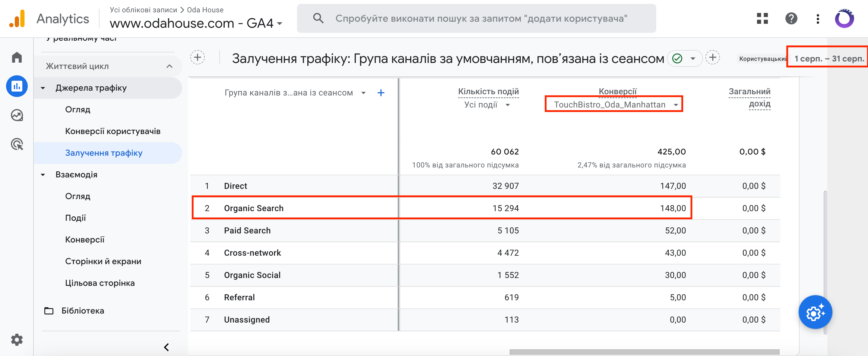Image resolution: width=868 pixels, height=356 pixels.
Task: Open the Library folder item
Action: point(74,311)
